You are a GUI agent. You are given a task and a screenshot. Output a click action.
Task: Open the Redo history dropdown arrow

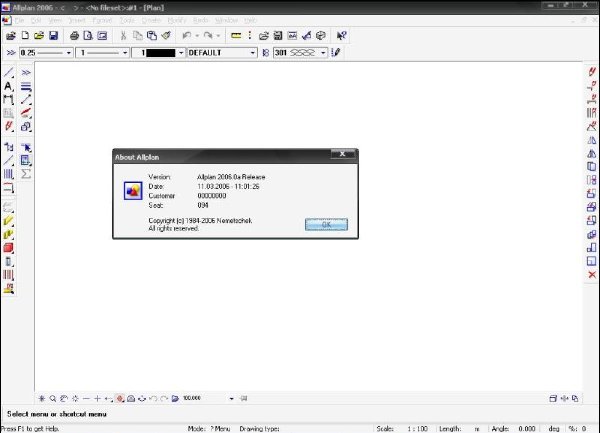[x=218, y=36]
